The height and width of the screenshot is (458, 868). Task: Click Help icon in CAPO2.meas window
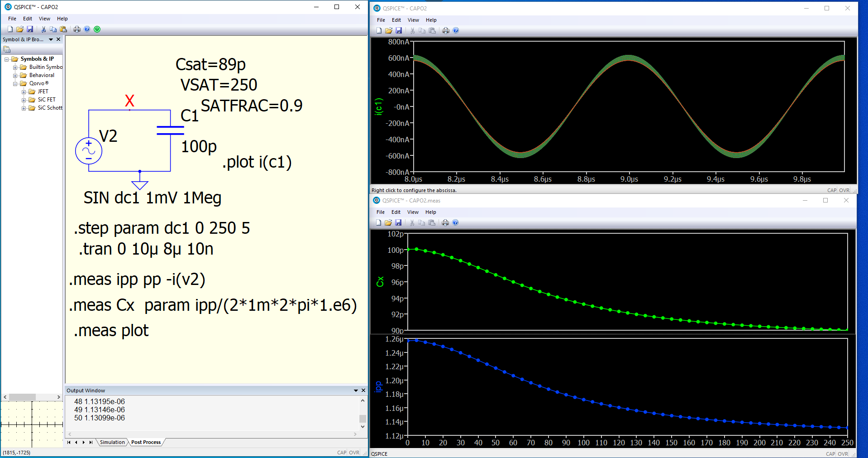point(455,222)
